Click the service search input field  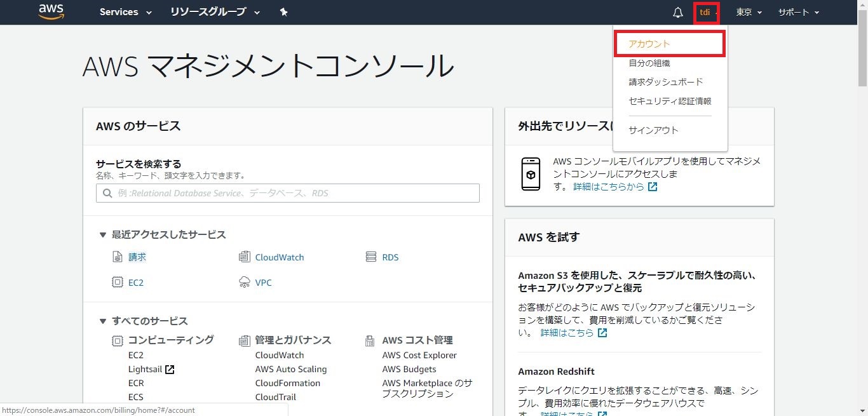(287, 193)
